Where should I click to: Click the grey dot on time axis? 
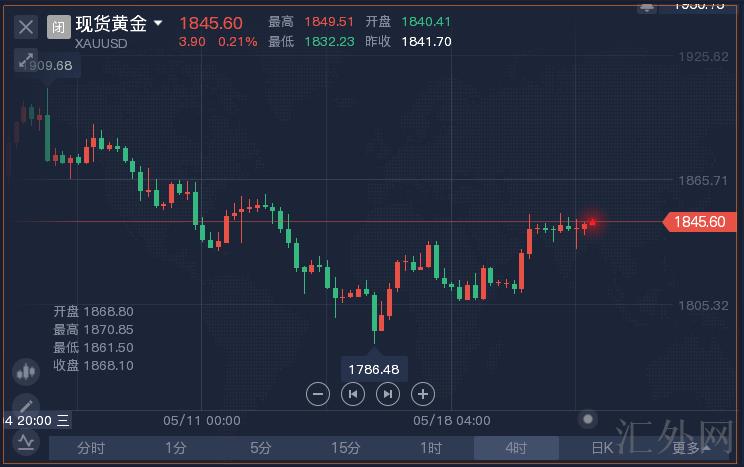[x=589, y=419]
